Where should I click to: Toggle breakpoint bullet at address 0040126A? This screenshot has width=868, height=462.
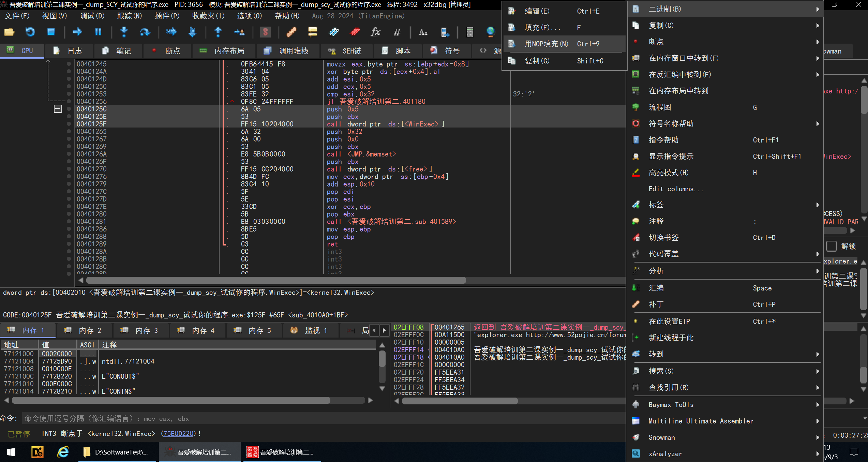tap(69, 154)
